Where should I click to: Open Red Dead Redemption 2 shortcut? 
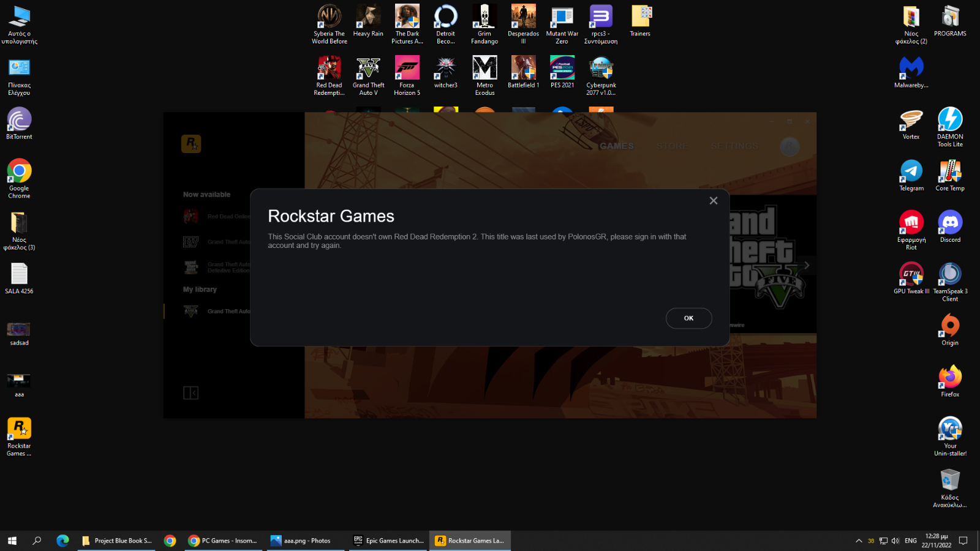click(329, 76)
